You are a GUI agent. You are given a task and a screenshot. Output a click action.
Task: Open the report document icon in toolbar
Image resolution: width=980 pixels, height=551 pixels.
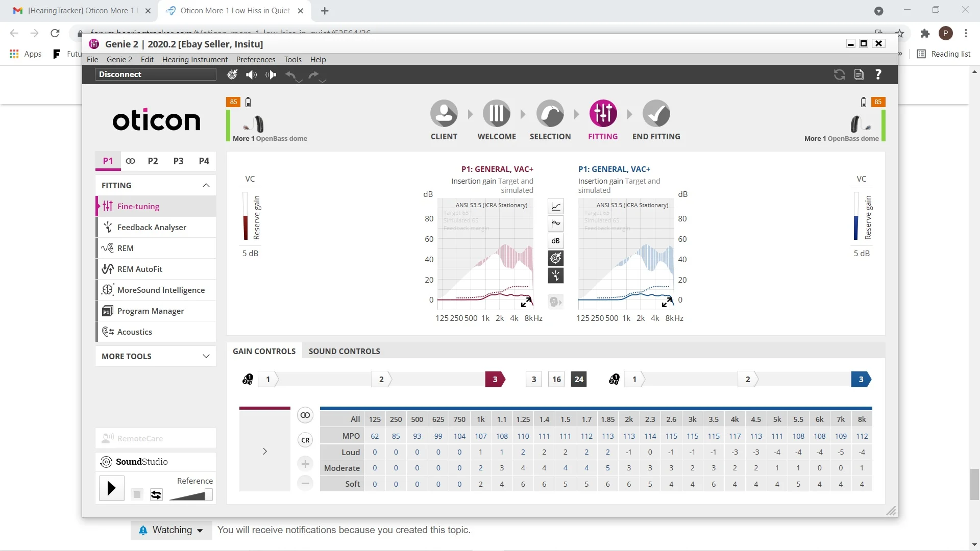pos(859,74)
